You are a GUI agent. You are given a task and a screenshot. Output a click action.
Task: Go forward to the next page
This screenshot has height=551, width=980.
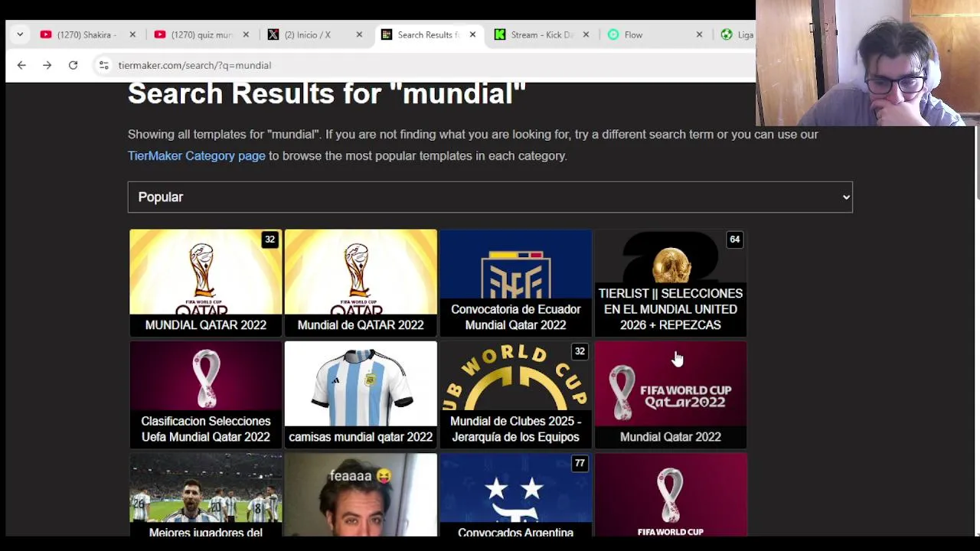pos(47,65)
